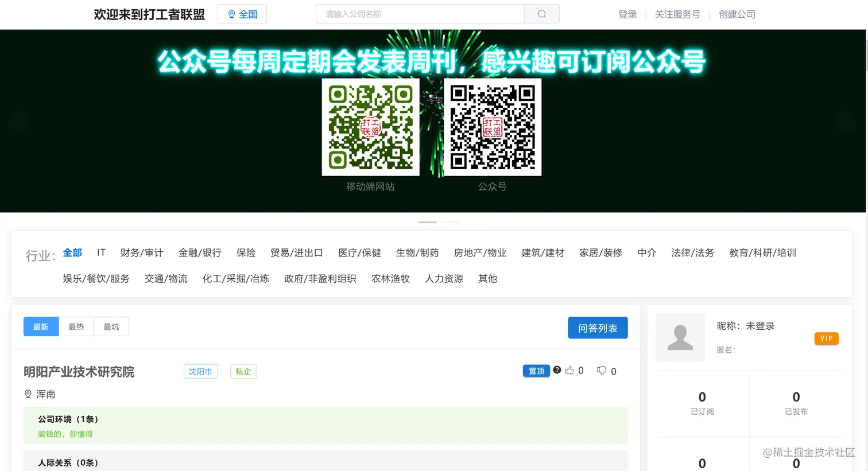The height and width of the screenshot is (471, 868).
Task: Filter by 金融/银行 industry
Action: pos(200,252)
